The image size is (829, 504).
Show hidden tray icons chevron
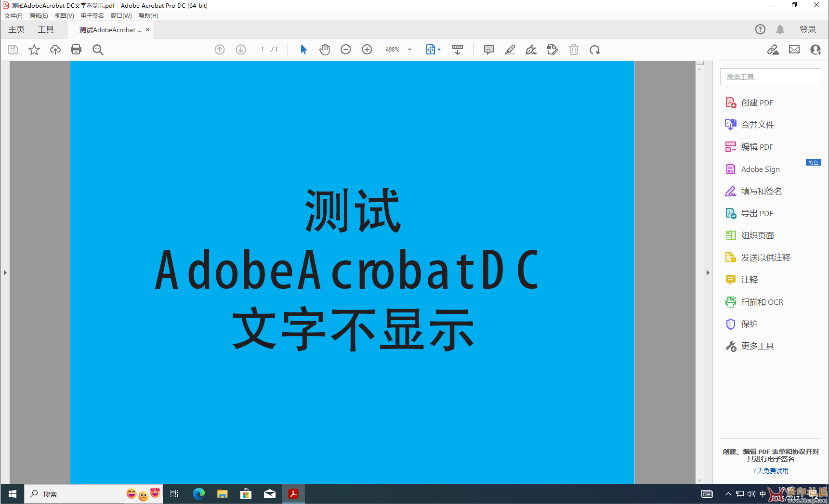pyautogui.click(x=728, y=494)
